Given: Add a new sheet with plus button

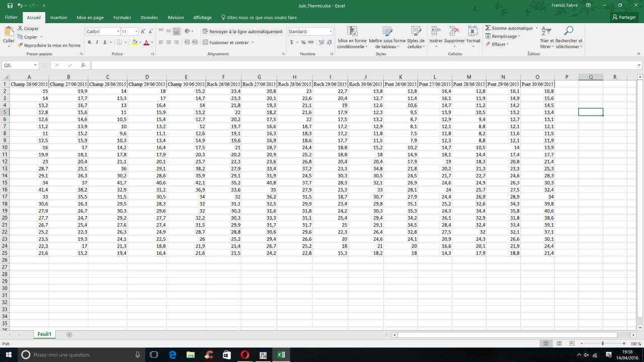Looking at the screenshot, I should point(69,334).
